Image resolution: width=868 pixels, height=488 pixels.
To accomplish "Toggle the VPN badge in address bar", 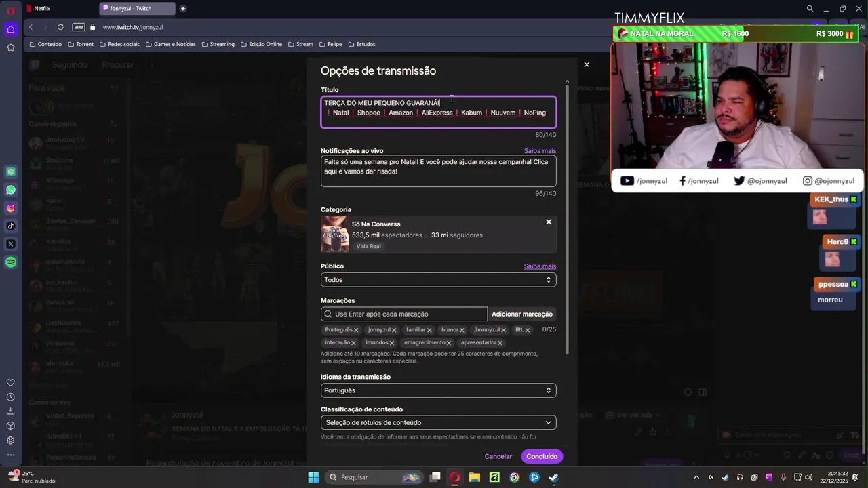I will click(x=79, y=27).
